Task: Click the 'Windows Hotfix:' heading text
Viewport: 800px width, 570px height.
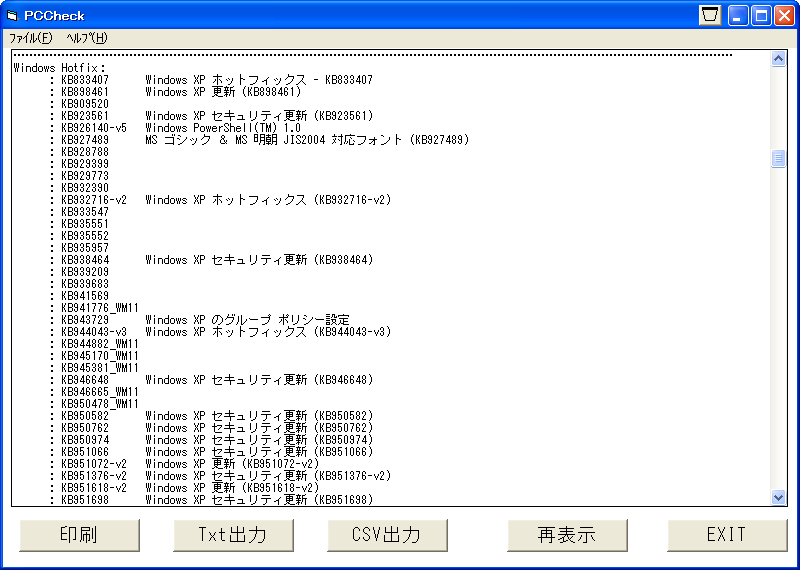Action: pos(59,68)
